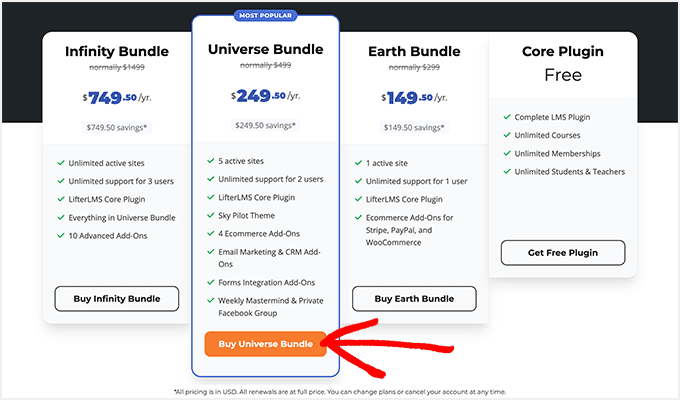Click checkmark beside Unlimited Memberships
This screenshot has width=680, height=400.
[x=506, y=153]
